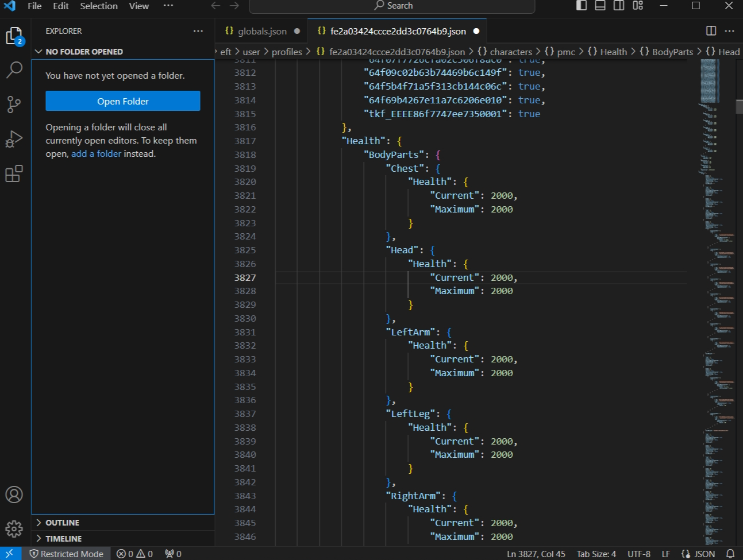Click the Accounts icon
743x560 pixels.
click(14, 495)
